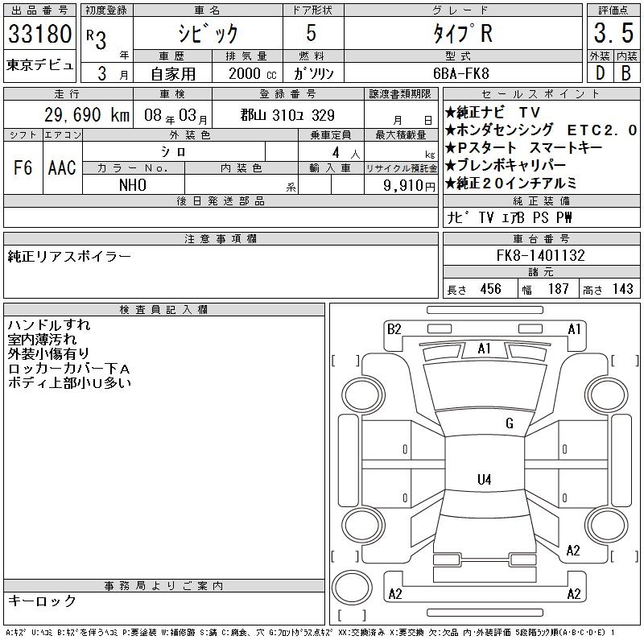Click inspector note 外装小傷有り
Screen dimensions: 644x644
click(48, 353)
